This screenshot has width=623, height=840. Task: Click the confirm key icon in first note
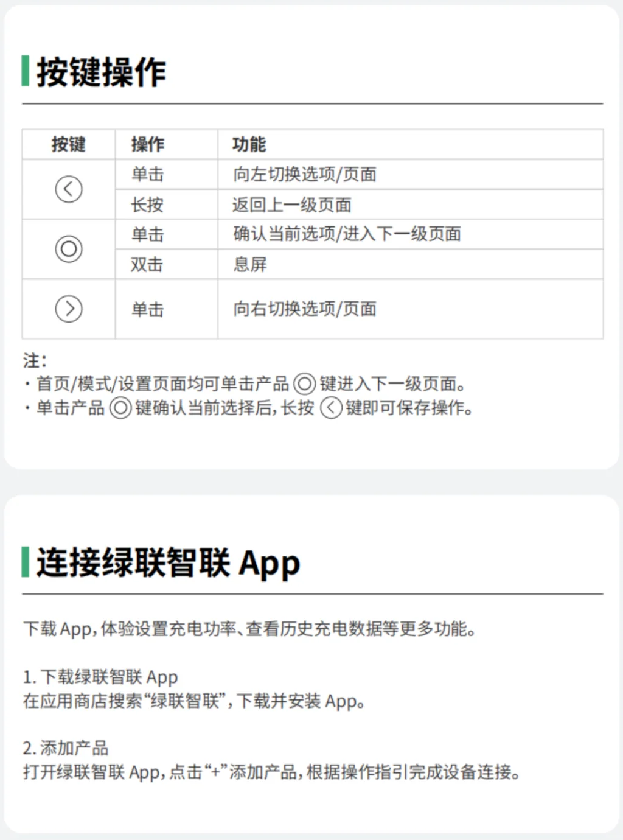point(304,384)
